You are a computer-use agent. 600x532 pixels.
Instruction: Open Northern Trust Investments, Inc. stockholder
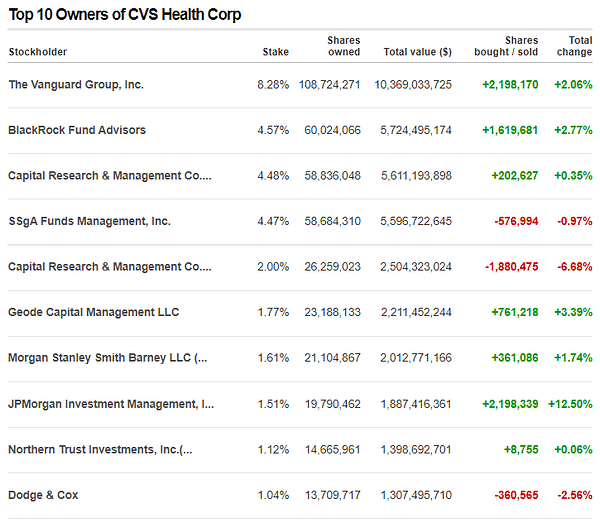(x=100, y=450)
